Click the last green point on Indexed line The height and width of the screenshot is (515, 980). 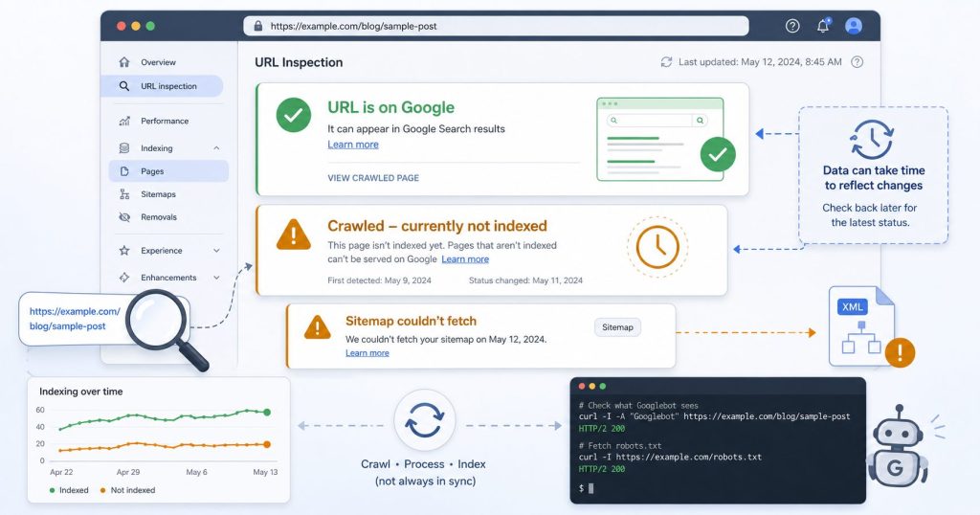tap(267, 412)
